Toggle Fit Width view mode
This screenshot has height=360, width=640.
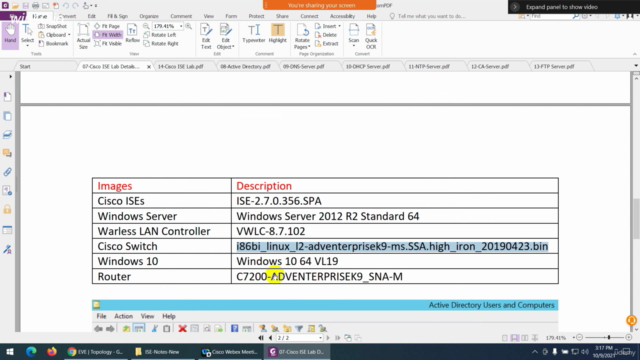(108, 35)
